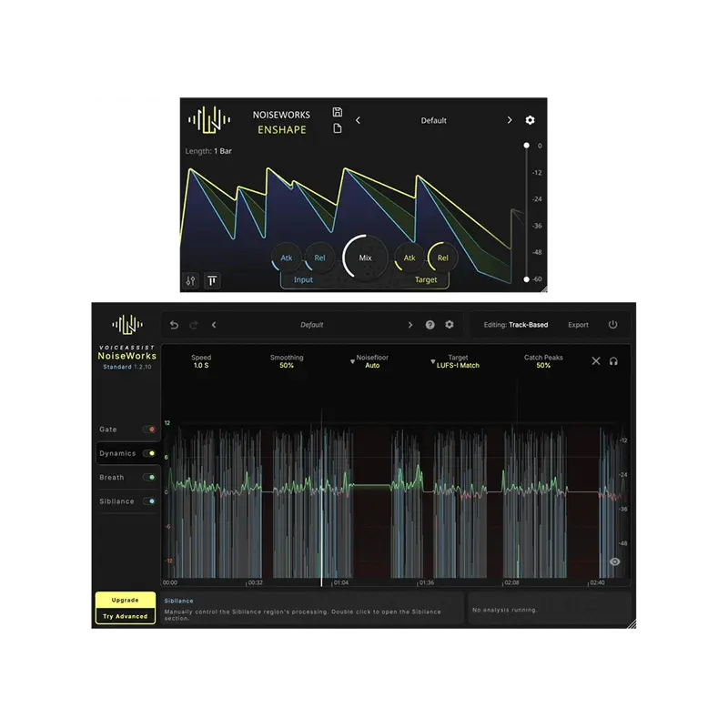Go to the next Enshape preset
728x728 pixels.
[510, 120]
